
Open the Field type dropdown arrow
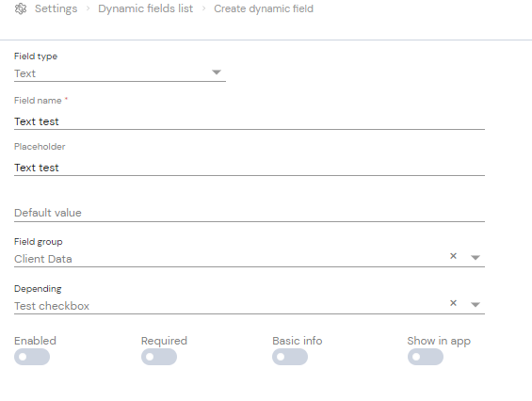pos(217,72)
